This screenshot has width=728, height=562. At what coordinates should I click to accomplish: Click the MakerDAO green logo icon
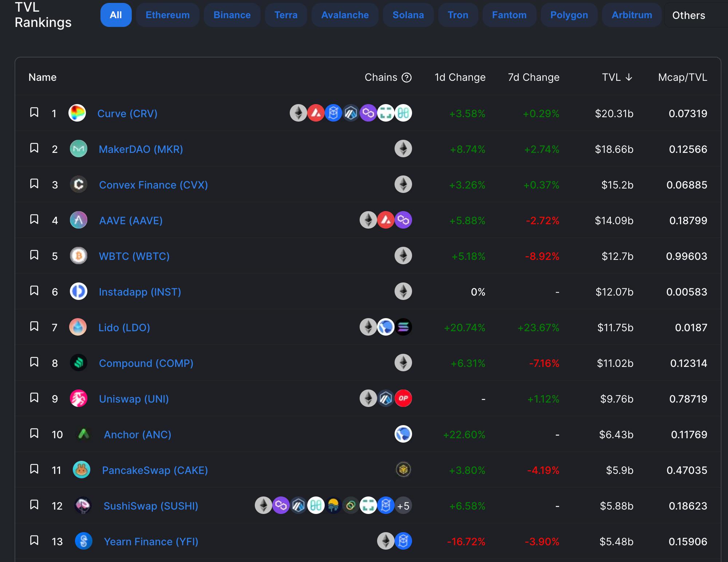[78, 149]
